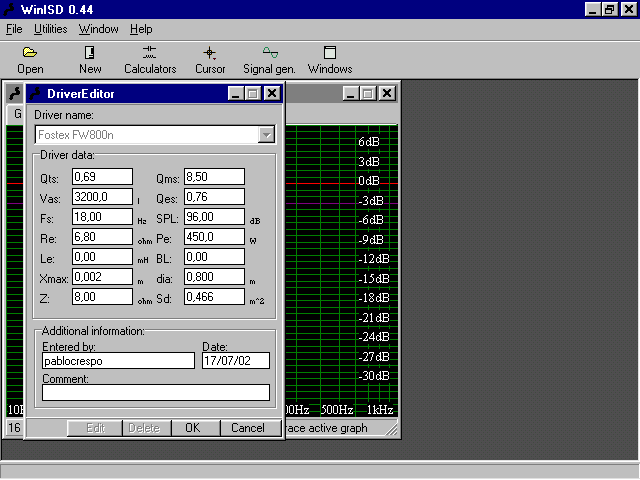Screen dimensions: 640x480
Task: Click the DriverEditor title bar wrench icon
Action: tap(36, 94)
